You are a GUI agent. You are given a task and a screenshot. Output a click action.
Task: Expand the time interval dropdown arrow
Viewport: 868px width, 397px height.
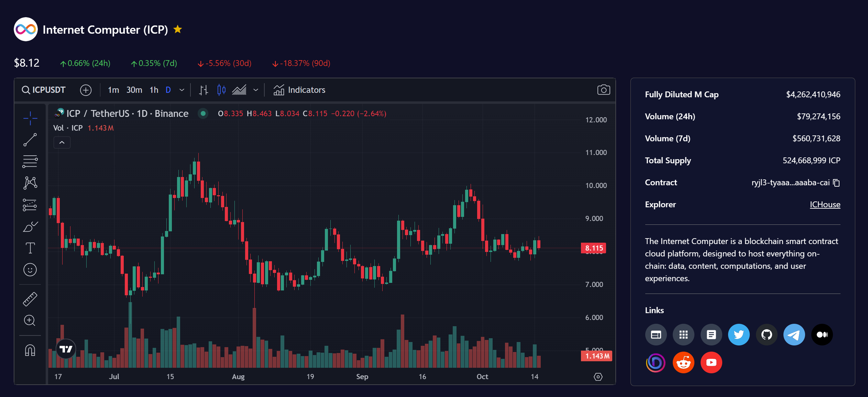182,90
